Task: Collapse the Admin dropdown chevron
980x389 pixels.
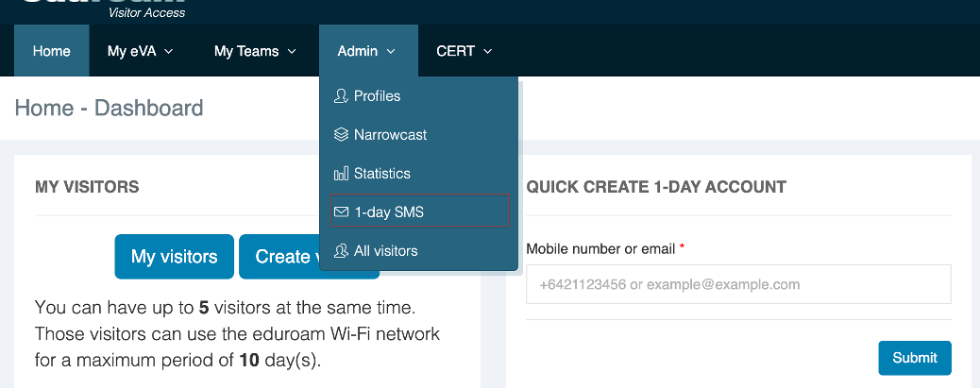Action: (391, 51)
